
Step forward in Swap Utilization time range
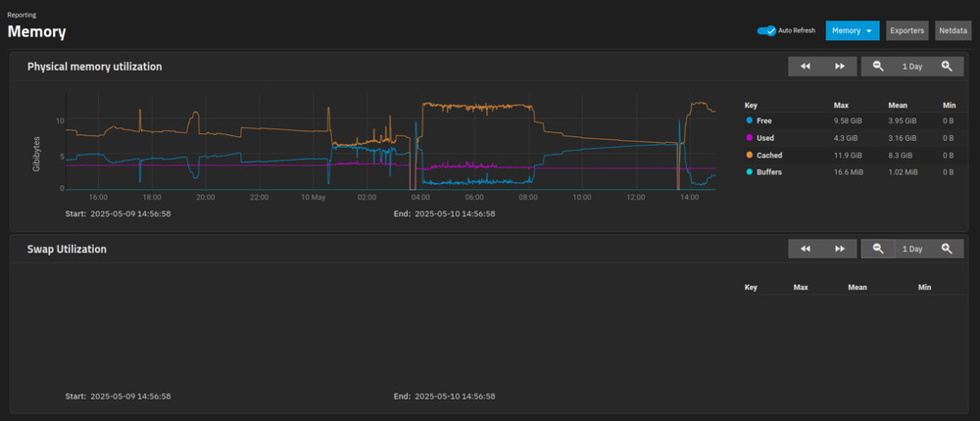click(x=840, y=249)
